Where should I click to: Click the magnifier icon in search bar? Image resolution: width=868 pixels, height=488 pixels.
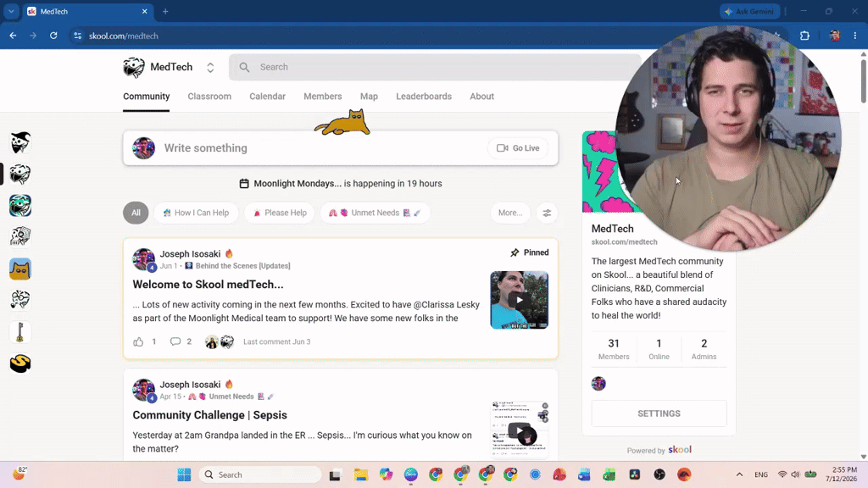point(244,67)
